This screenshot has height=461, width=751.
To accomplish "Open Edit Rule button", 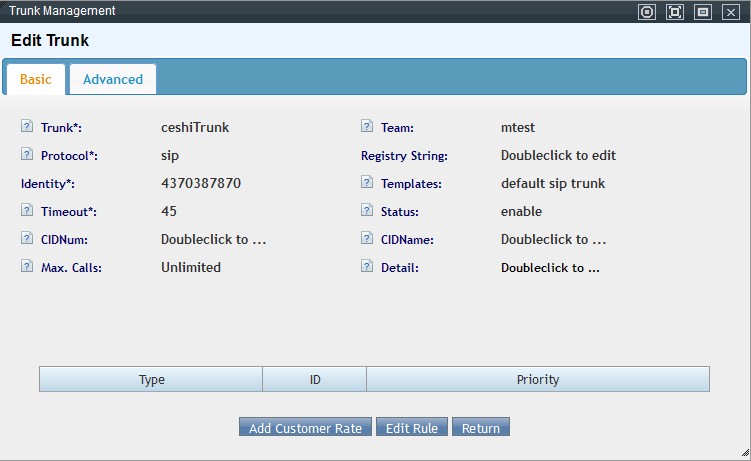I will [412, 428].
